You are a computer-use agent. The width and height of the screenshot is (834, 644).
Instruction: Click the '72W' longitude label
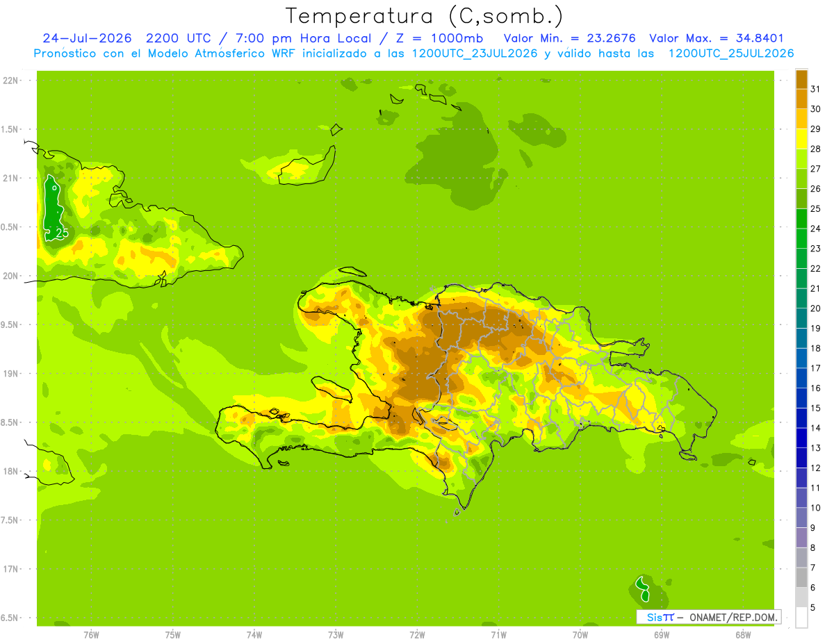click(417, 634)
